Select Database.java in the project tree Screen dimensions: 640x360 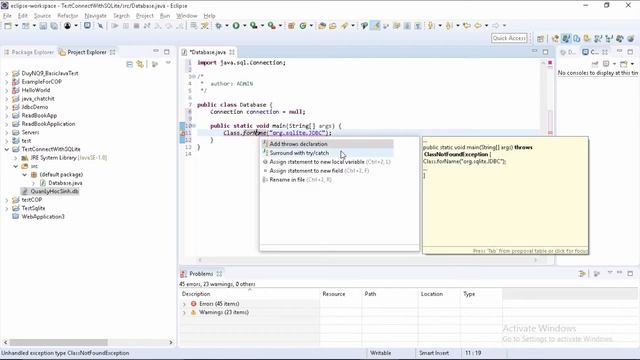pyautogui.click(x=65, y=183)
